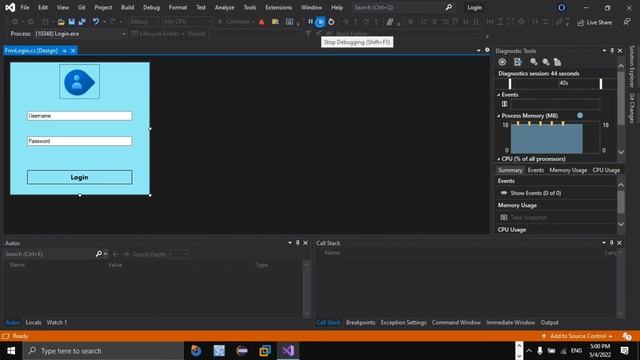Click the Autos search magnifier icon

click(98, 254)
